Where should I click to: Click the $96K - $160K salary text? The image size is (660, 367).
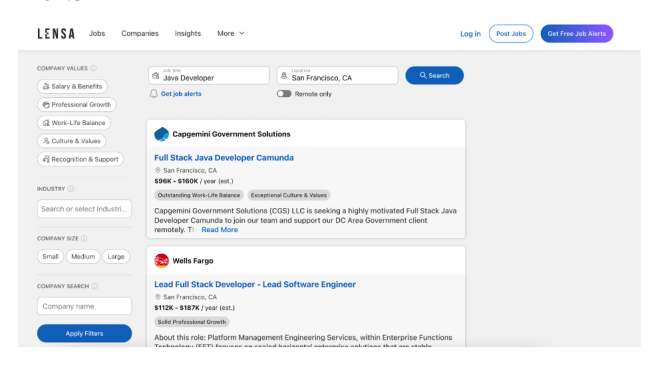176,181
